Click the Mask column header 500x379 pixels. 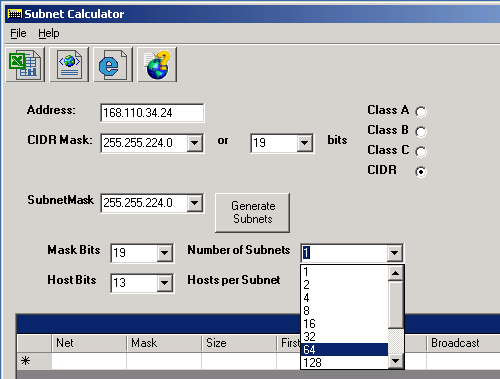tap(164, 343)
